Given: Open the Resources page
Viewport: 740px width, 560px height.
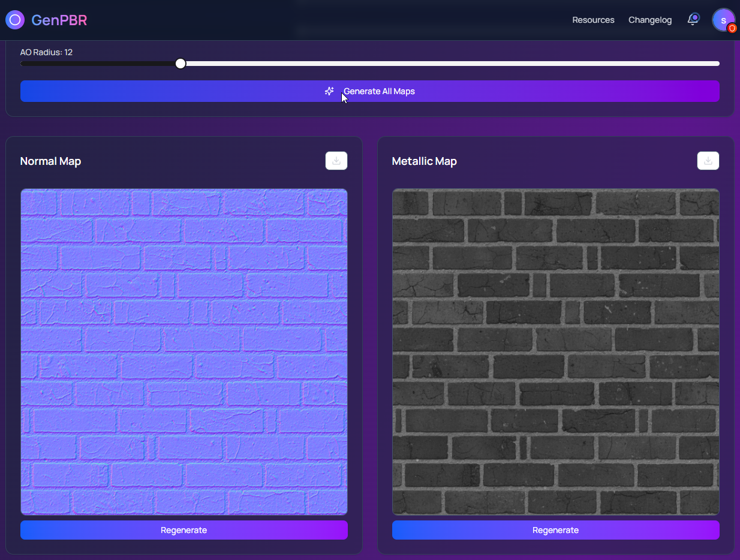Looking at the screenshot, I should pyautogui.click(x=593, y=20).
